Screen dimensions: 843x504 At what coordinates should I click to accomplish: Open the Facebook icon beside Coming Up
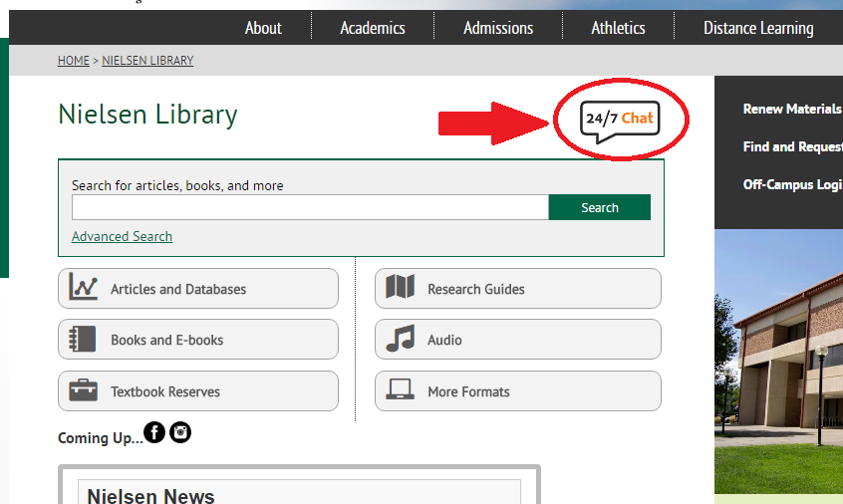pyautogui.click(x=154, y=432)
